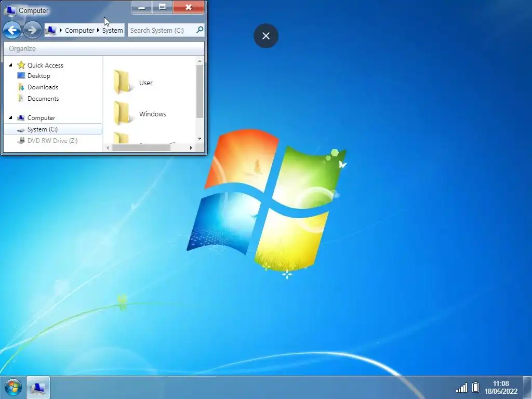
Task: Click the vertical scrollbar down arrow
Action: pos(200,138)
